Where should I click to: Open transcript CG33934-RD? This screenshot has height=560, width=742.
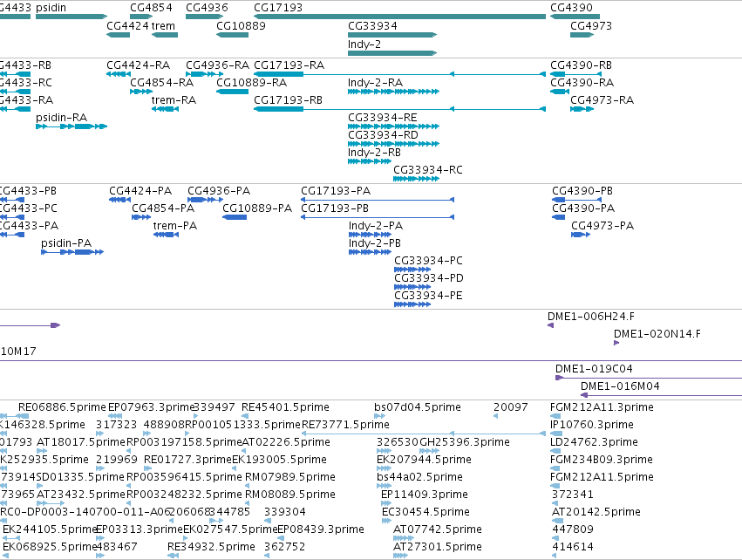click(x=384, y=135)
